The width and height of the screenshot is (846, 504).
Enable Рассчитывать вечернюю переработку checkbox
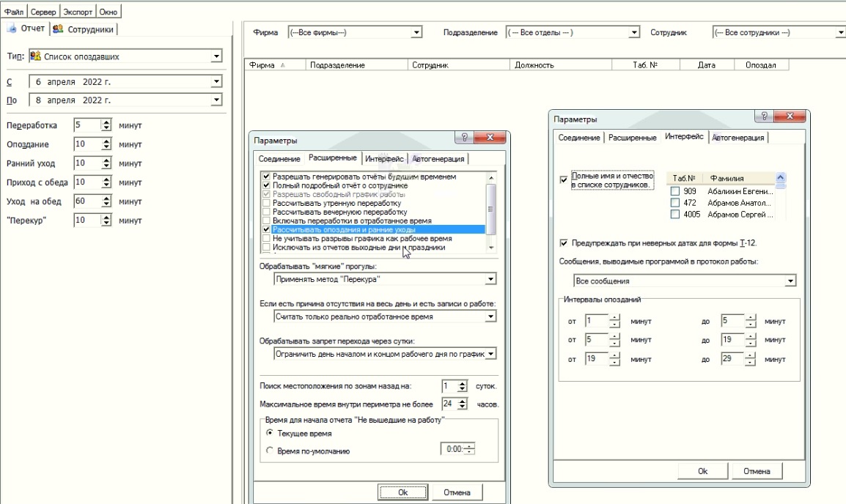[266, 212]
